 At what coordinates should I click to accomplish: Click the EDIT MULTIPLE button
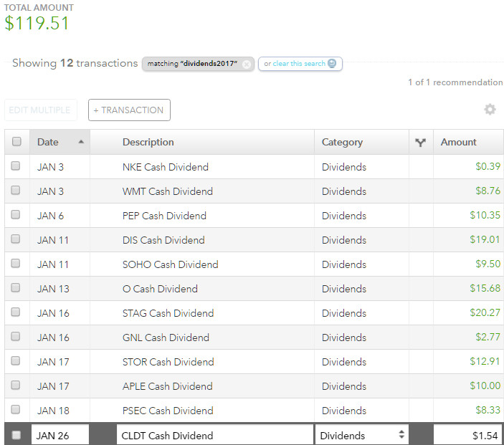(40, 110)
